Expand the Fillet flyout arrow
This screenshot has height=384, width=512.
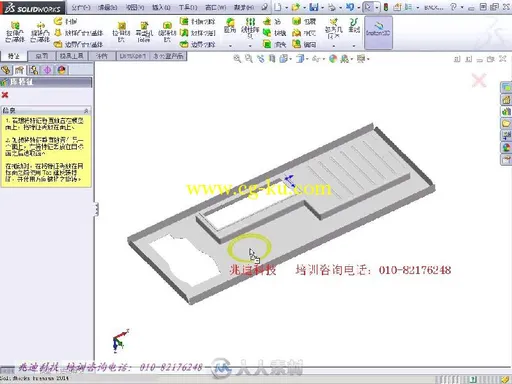pyautogui.click(x=230, y=46)
